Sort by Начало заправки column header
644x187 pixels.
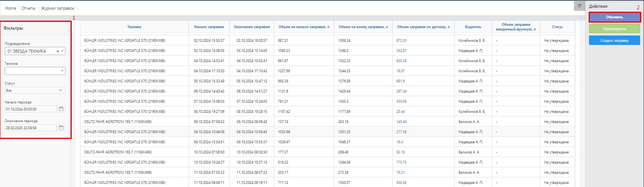(x=209, y=27)
